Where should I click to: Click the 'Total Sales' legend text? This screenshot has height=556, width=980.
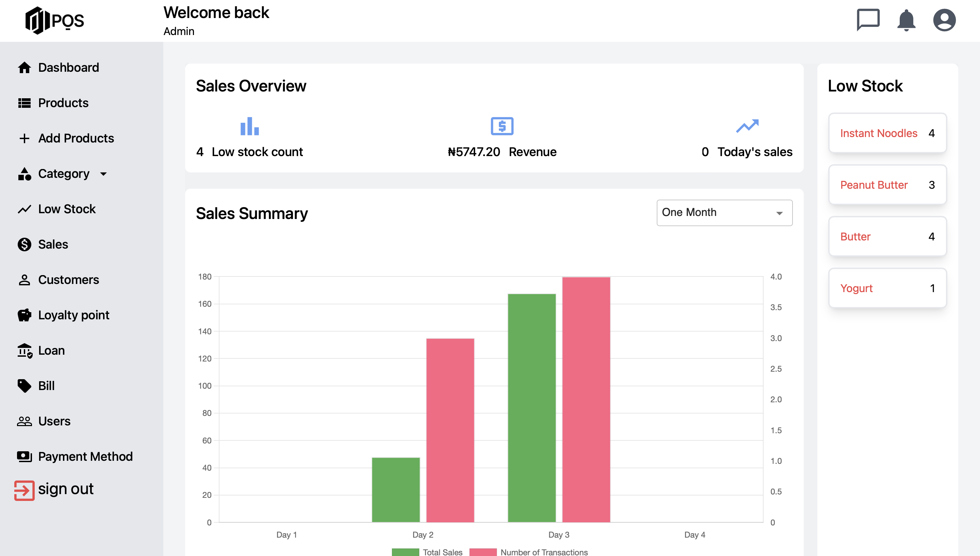pos(442,552)
